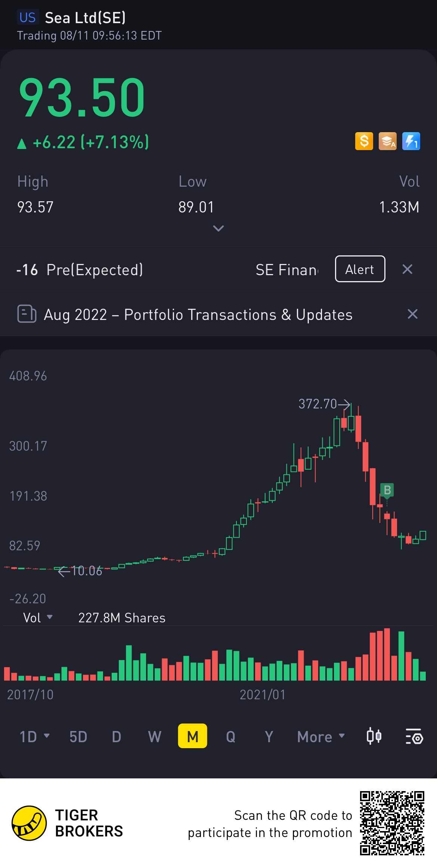Screen dimensions: 437x868
Task: Open the Vol indicator dropdown
Action: 38,617
